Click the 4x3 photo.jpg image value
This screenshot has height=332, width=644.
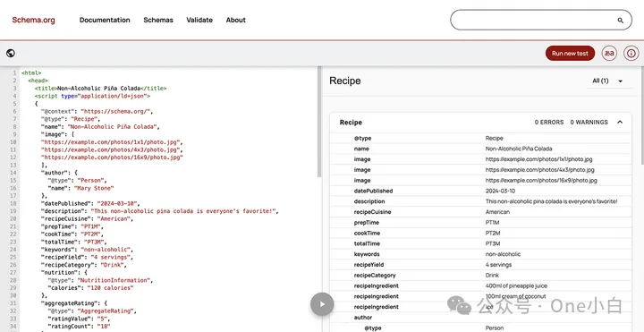(x=539, y=170)
